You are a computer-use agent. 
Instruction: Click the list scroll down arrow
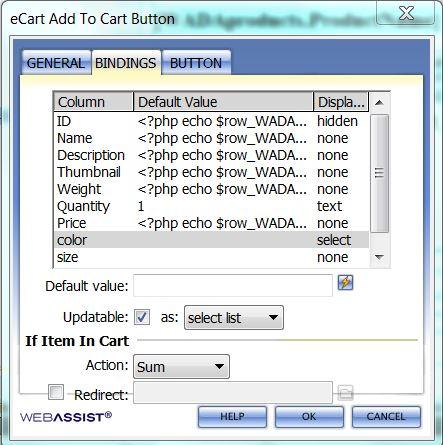coord(379,257)
